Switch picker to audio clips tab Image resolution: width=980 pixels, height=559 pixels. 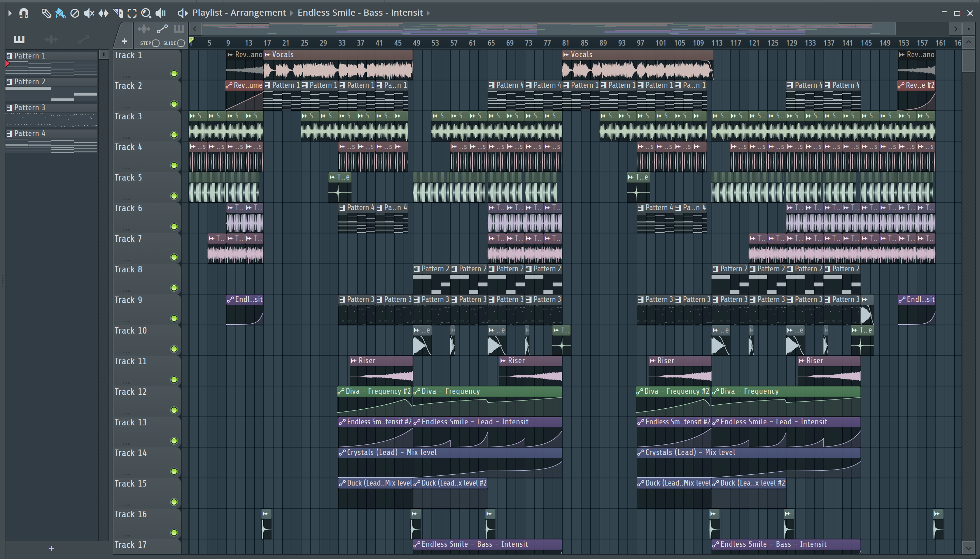click(x=51, y=39)
